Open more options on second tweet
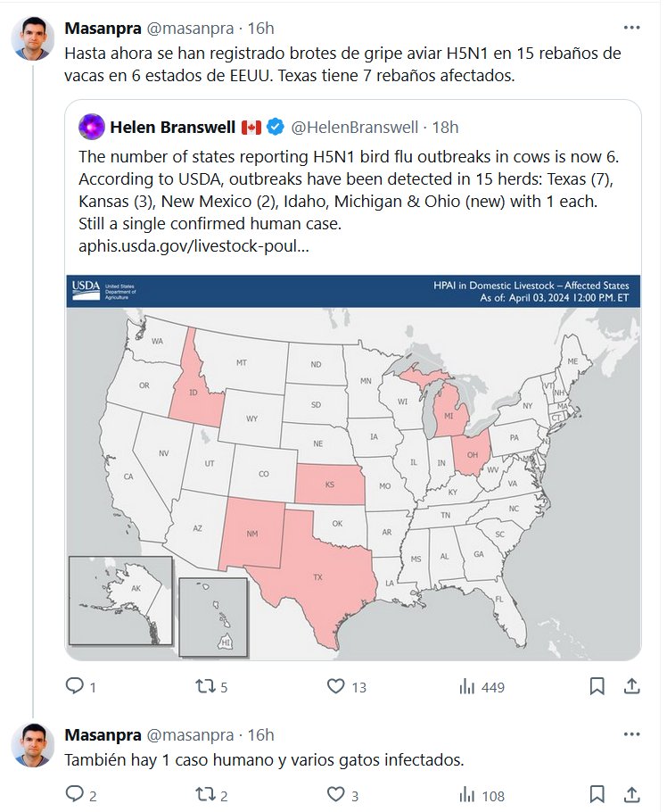This screenshot has width=667, height=812. click(x=631, y=735)
